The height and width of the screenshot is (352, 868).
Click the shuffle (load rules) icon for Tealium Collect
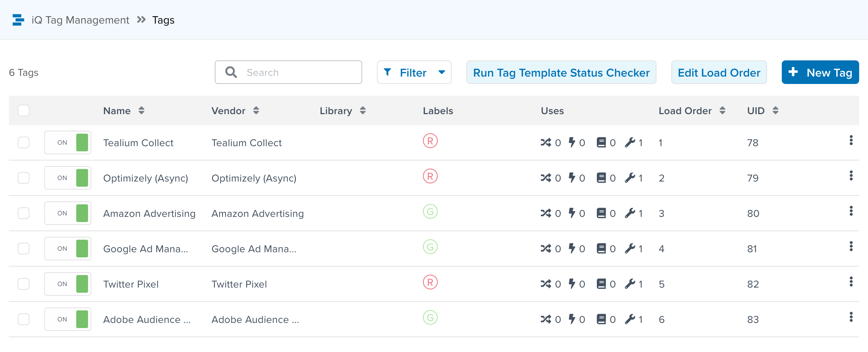546,142
